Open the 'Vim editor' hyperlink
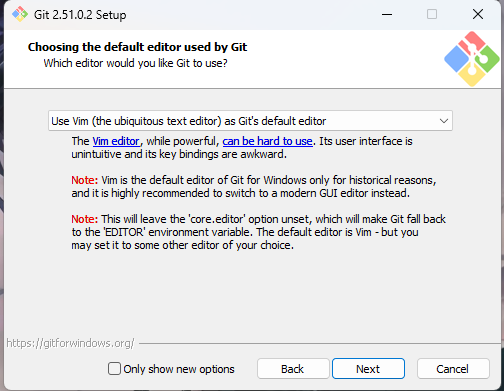Screen dimensions: 504x391 (116, 141)
